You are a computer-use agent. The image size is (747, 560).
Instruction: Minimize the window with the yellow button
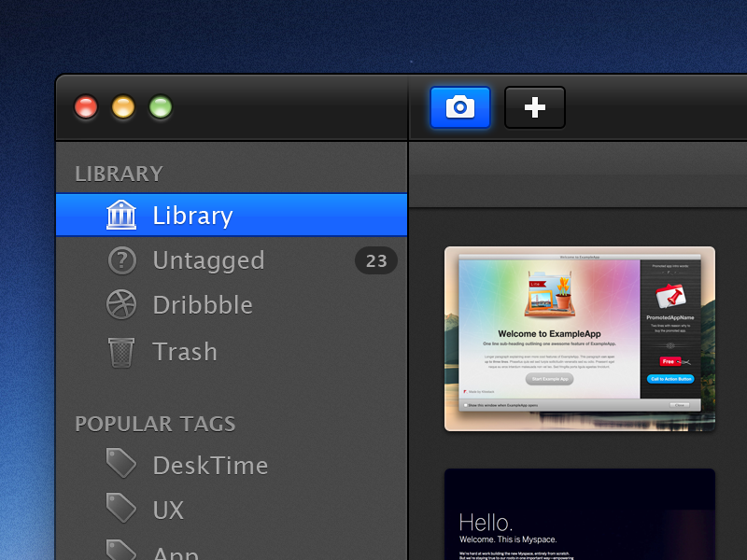[x=123, y=107]
